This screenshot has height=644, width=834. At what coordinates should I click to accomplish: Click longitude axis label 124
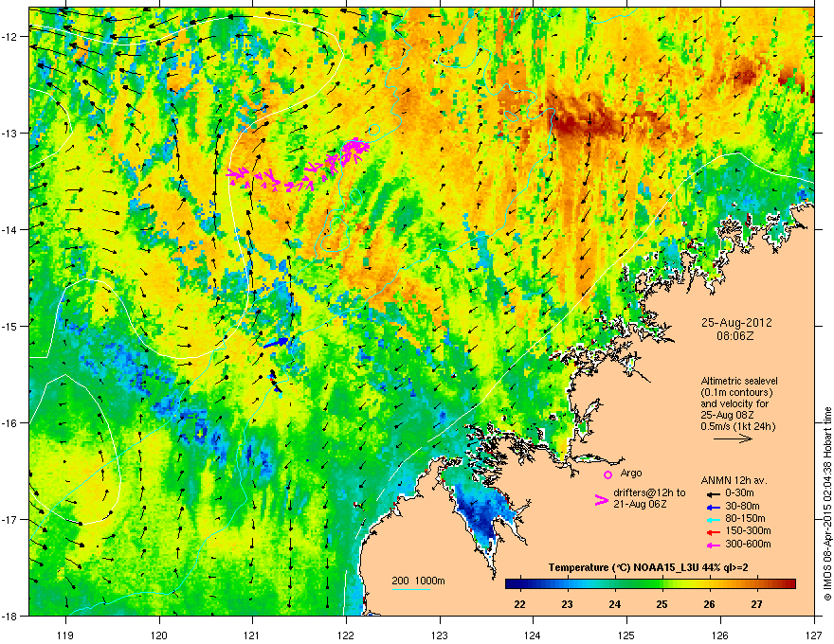pyautogui.click(x=533, y=635)
